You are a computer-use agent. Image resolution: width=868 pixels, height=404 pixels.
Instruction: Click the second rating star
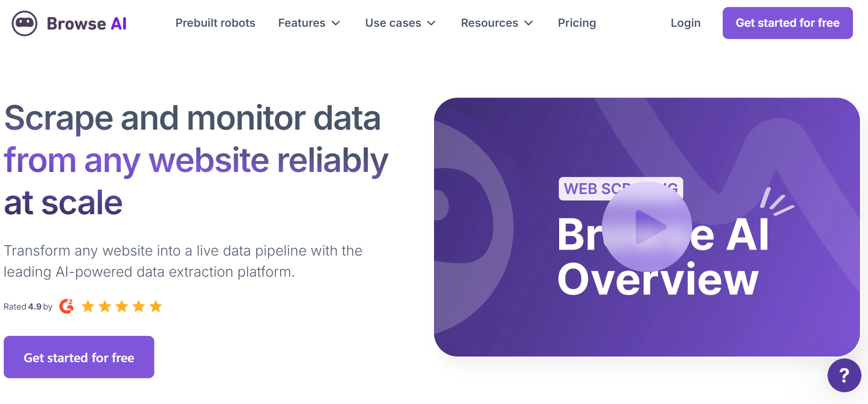[105, 306]
